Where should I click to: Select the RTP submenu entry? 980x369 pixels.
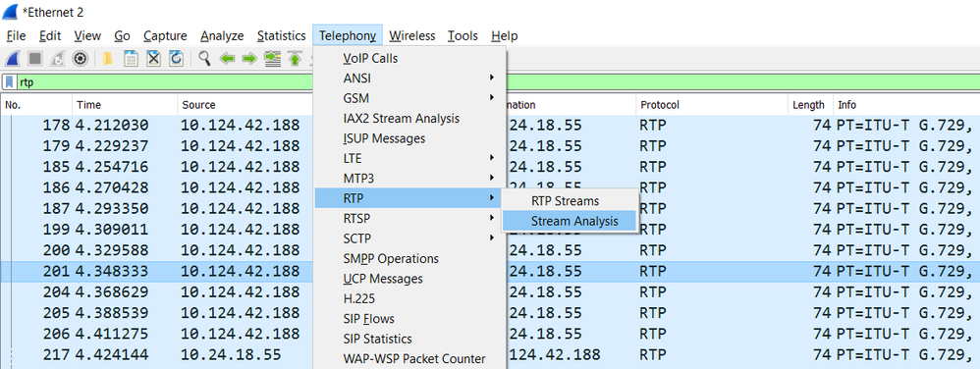pos(409,198)
